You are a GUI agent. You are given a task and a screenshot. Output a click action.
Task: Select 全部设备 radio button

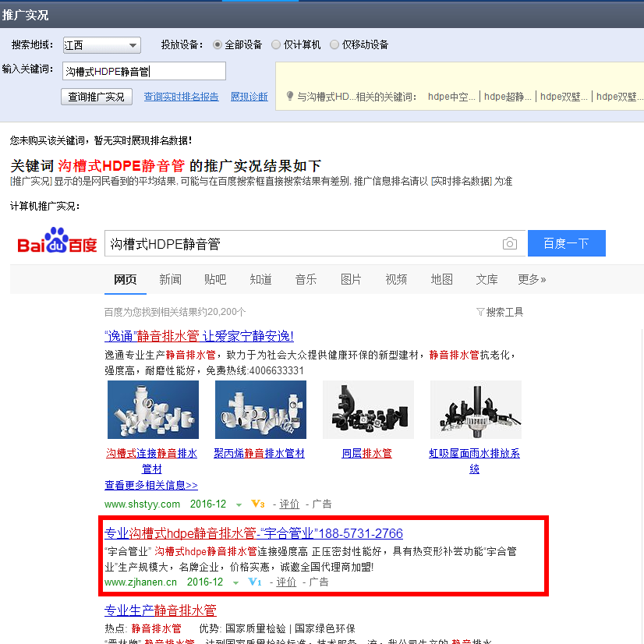[218, 44]
